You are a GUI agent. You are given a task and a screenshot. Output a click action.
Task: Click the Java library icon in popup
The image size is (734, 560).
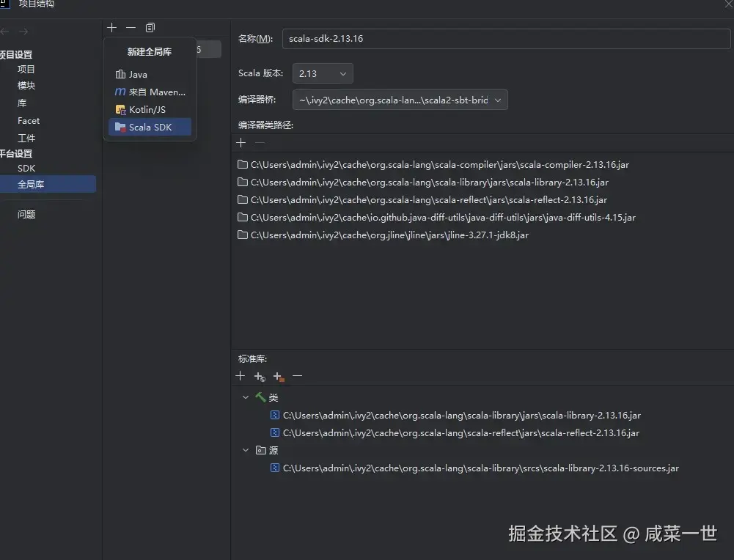pyautogui.click(x=120, y=74)
